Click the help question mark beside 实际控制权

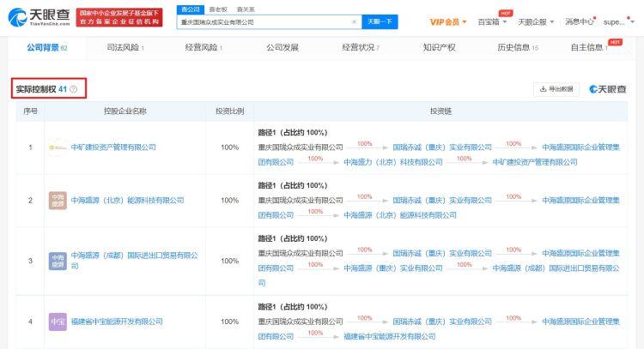click(74, 89)
